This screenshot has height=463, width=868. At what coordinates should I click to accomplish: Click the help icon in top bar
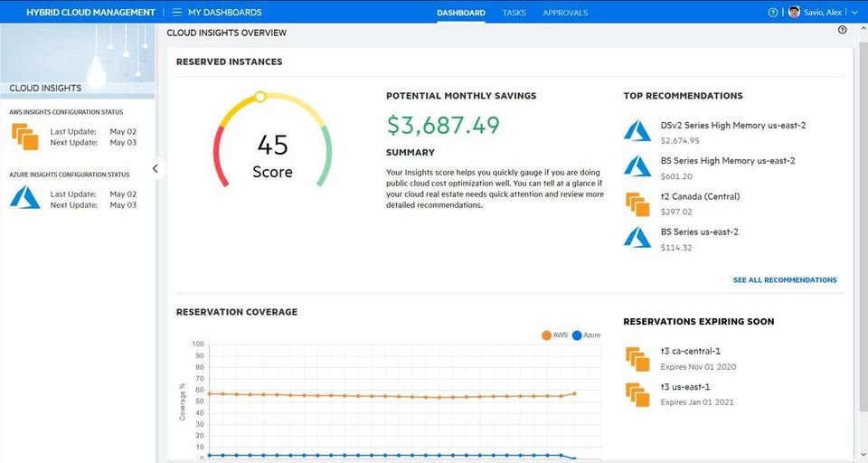(x=772, y=13)
